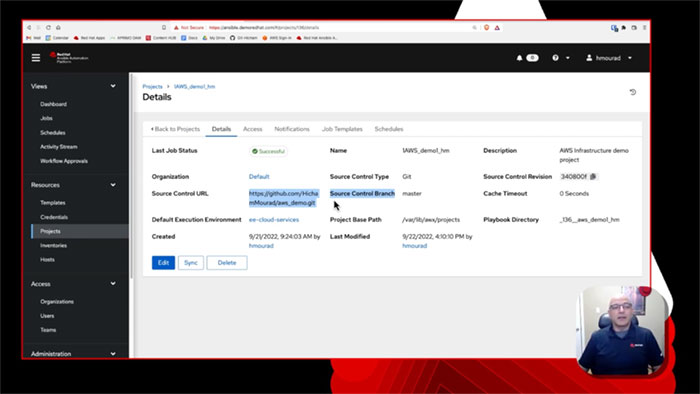Viewport: 700px width, 394px height.
Task: Click the Brave rewards triangle icon
Action: [497, 27]
